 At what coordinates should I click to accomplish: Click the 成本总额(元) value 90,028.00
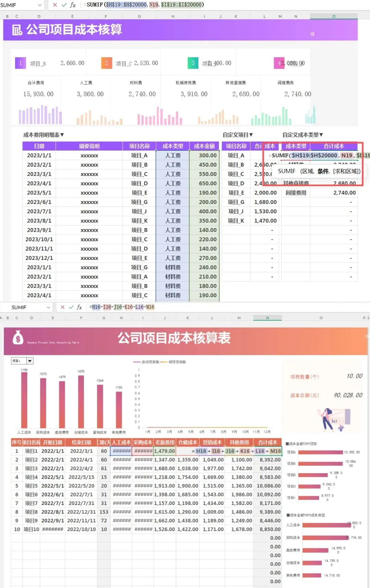pos(348,395)
